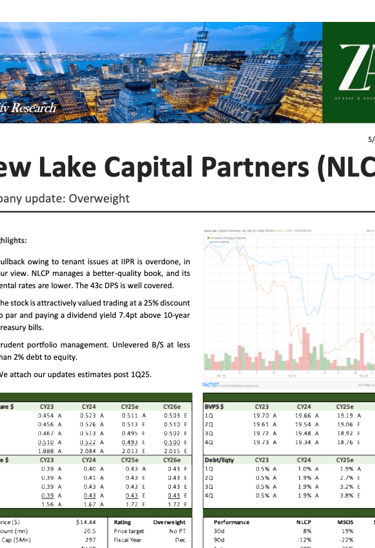Click the 'Performance' table header
This screenshot has height=548, width=375.
231,522
